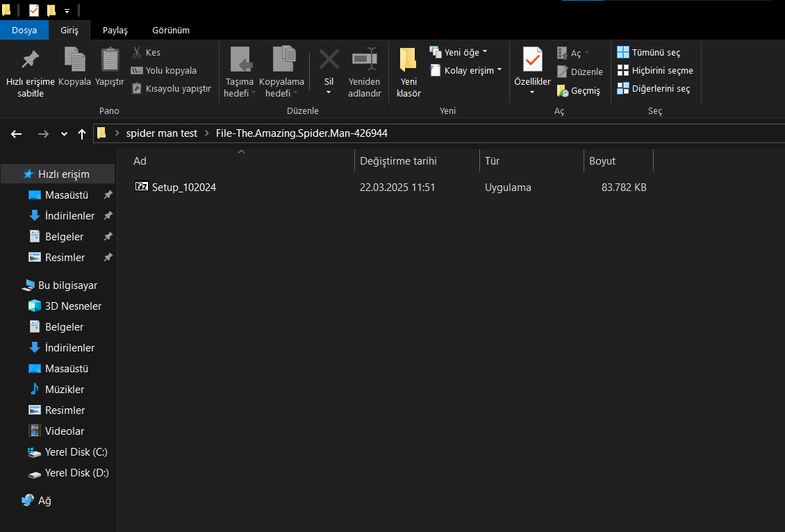
Task: Open pinned İndirilenler under Hızlı erişim
Action: pyautogui.click(x=69, y=216)
